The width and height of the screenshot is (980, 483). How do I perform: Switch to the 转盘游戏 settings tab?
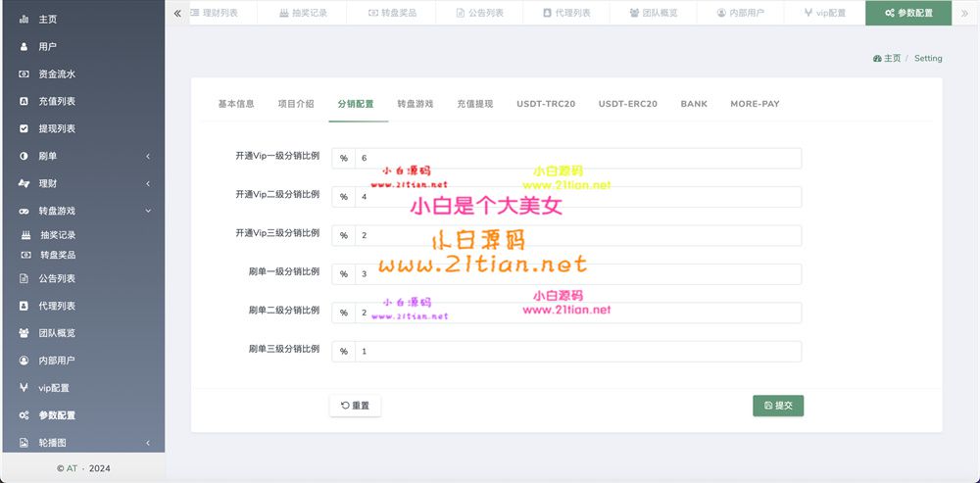click(x=415, y=104)
